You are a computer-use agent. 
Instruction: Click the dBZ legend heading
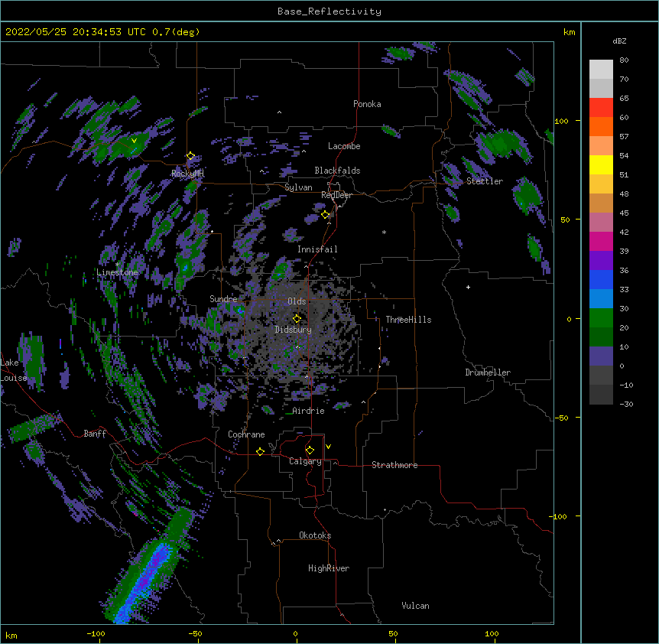[x=619, y=41]
